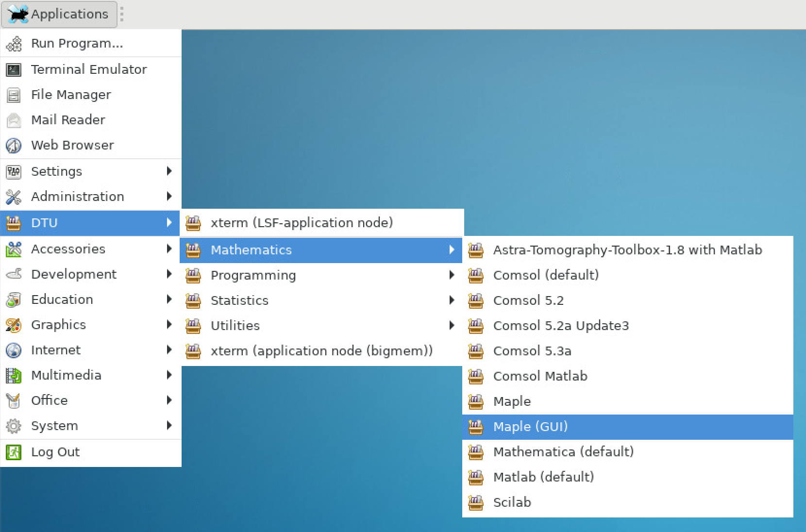Click the icon beside Matlab (default)
Viewport: 806px width, 532px height.
(x=476, y=478)
